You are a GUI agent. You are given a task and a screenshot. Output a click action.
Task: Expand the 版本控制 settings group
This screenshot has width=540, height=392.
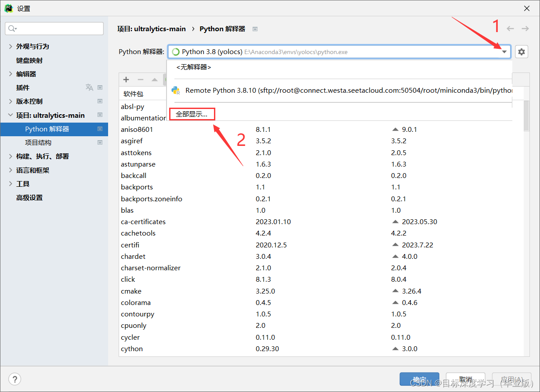(x=11, y=101)
